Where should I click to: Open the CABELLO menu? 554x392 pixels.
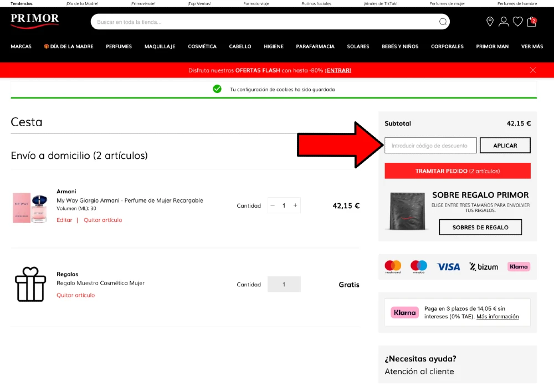click(x=240, y=47)
